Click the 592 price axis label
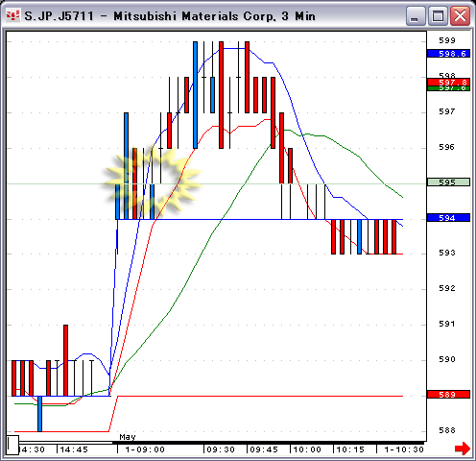476x461 pixels. click(x=447, y=288)
